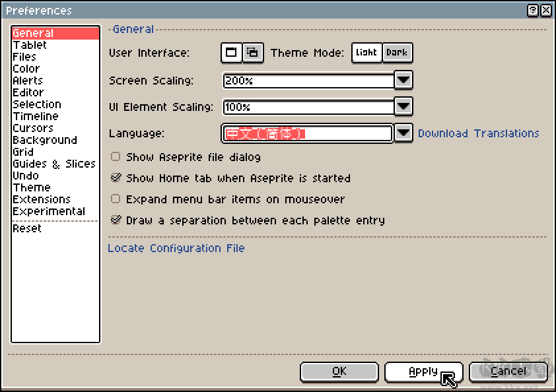Screen dimensions: 556x392
Task: Click the Language selection field
Action: tap(308, 133)
